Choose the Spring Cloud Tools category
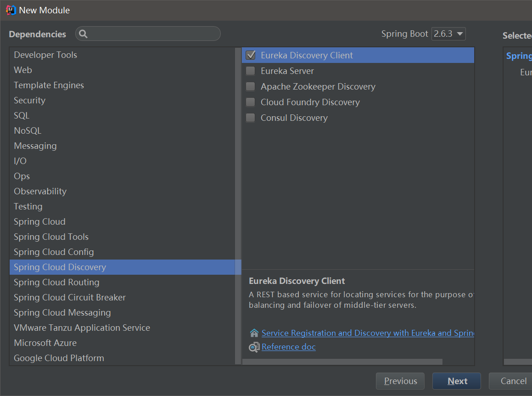Image resolution: width=532 pixels, height=396 pixels. point(122,237)
